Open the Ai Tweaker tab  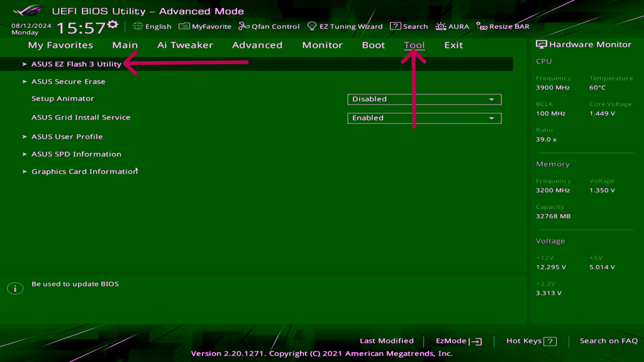[185, 45]
